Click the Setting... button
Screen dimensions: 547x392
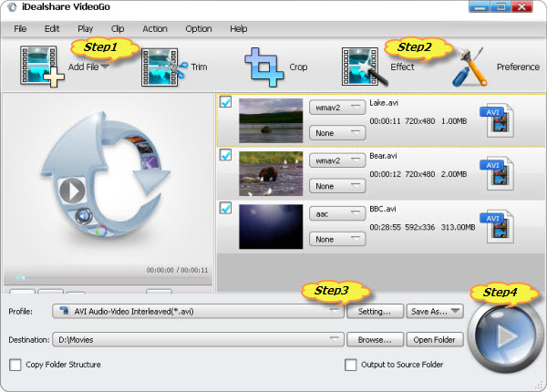point(375,311)
